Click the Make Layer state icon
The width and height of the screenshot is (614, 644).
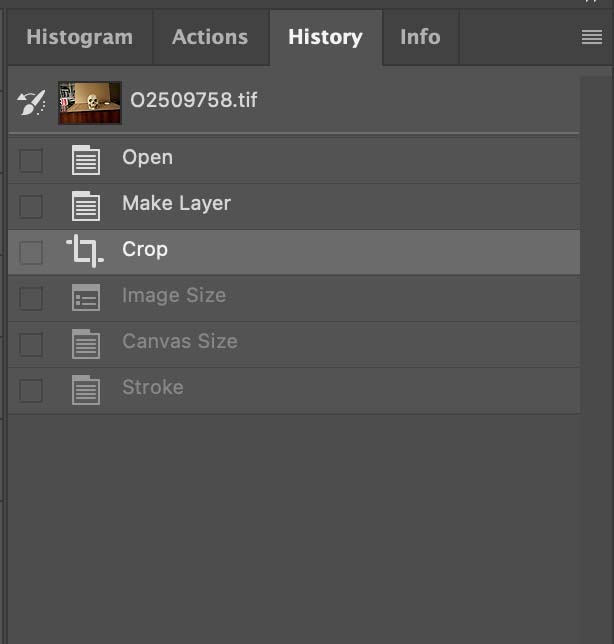coord(86,205)
